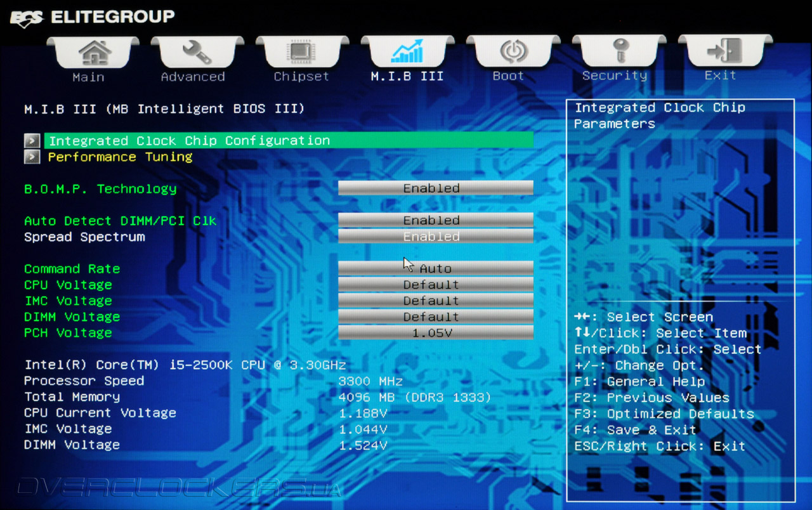Image resolution: width=812 pixels, height=510 pixels.
Task: Click the 1.044V IMC reading
Action: 363,429
